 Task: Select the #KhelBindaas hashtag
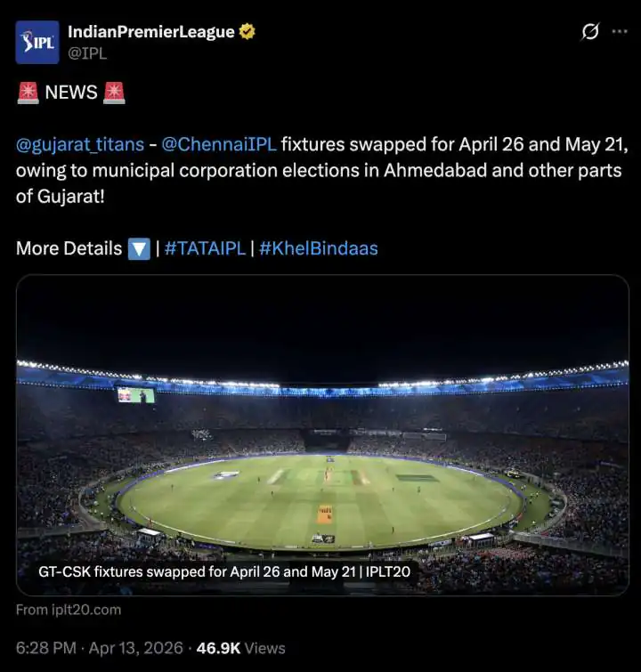click(319, 248)
